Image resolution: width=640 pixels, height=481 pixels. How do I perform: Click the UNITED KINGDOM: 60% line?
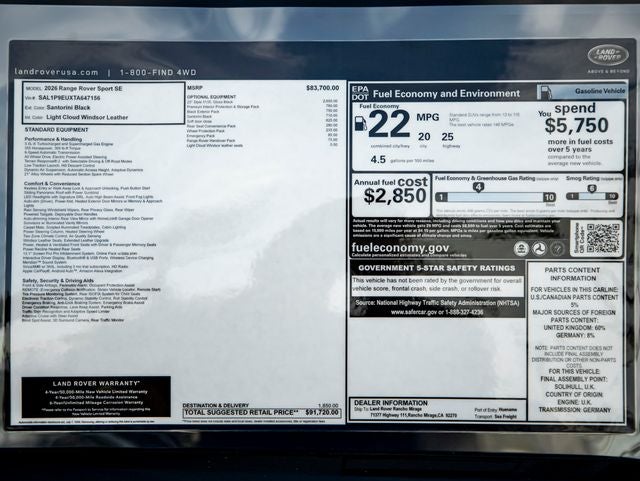click(574, 328)
